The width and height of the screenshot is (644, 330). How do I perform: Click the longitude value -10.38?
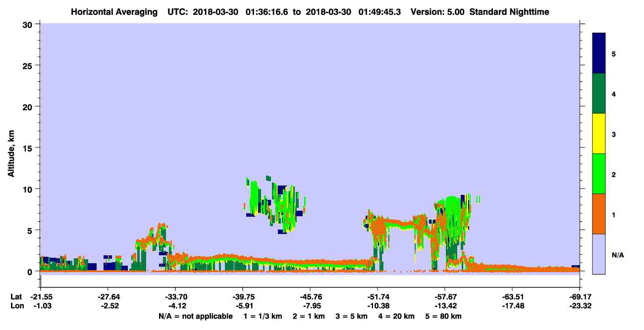(x=377, y=306)
